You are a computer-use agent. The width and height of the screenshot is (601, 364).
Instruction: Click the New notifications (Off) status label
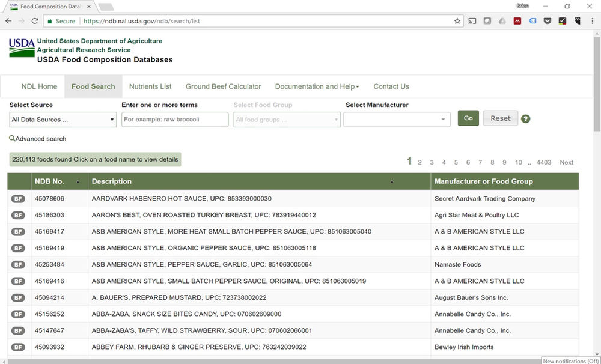click(570, 361)
